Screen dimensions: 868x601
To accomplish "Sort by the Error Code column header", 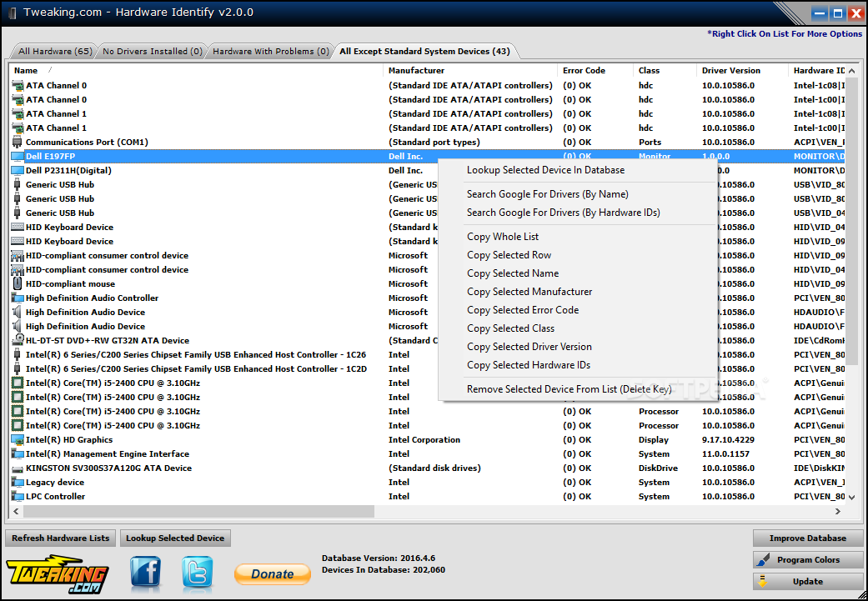I will coord(595,71).
